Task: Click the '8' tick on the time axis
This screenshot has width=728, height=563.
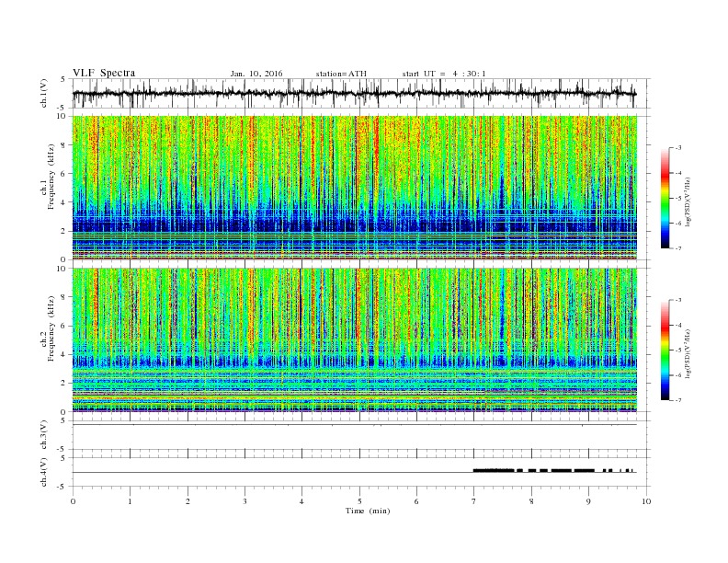Action: [x=531, y=501]
